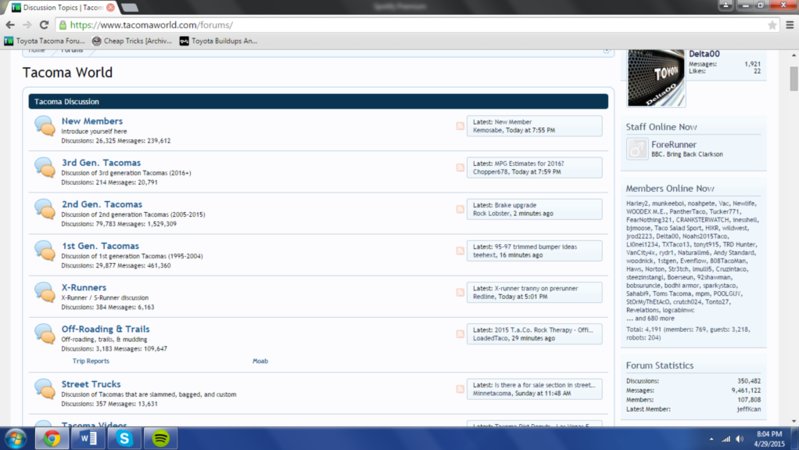Switch to Chrome in the taskbar

(x=51, y=438)
